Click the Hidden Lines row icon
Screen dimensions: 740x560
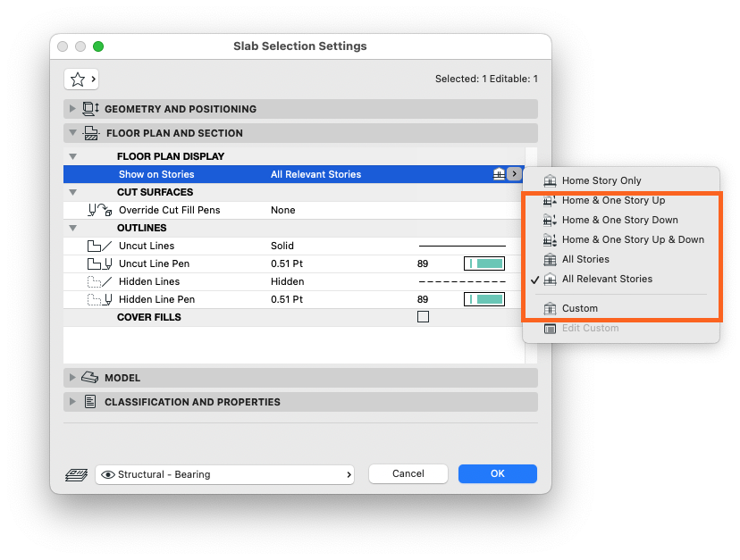(99, 281)
